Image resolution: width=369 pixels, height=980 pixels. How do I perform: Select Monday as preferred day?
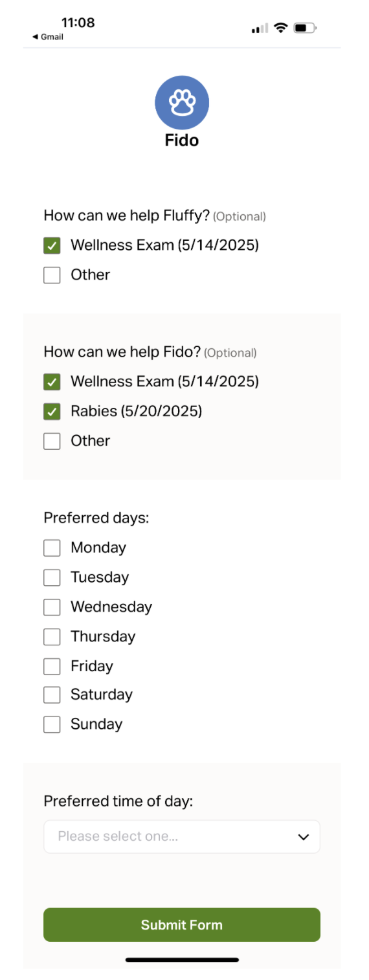(52, 548)
